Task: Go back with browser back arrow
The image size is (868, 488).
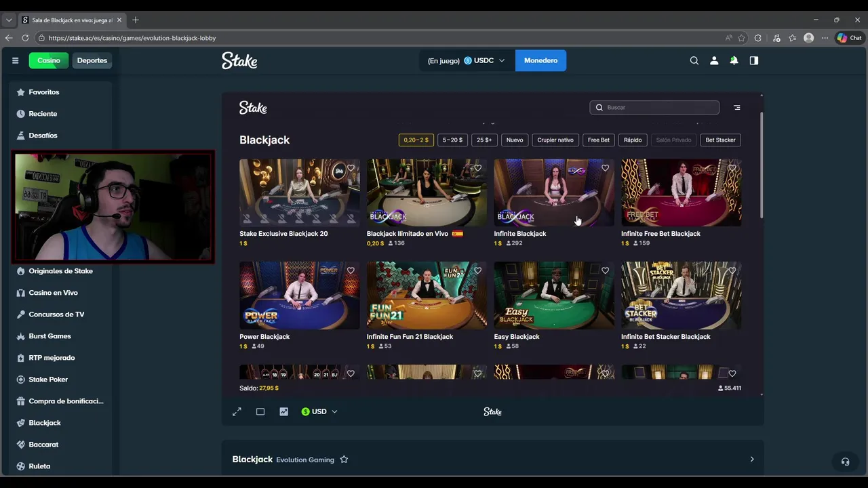Action: pos(9,38)
